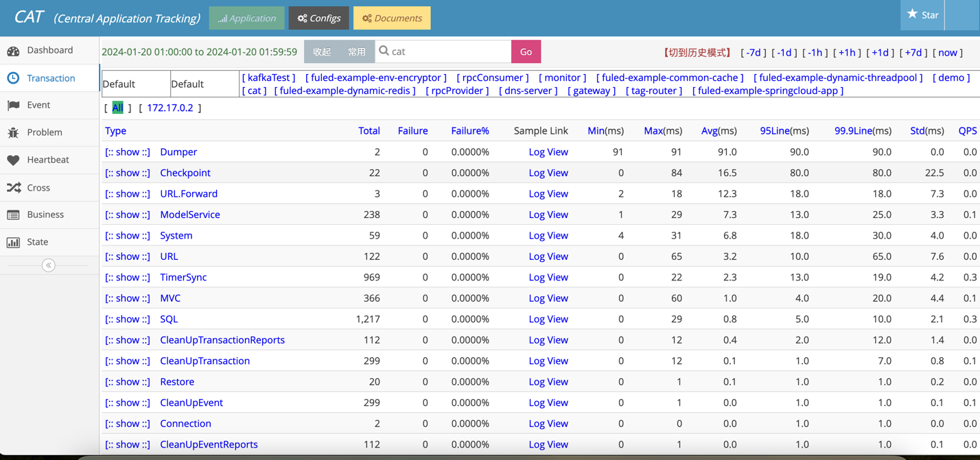Open the URL transaction type
The image size is (980, 460).
(169, 256)
